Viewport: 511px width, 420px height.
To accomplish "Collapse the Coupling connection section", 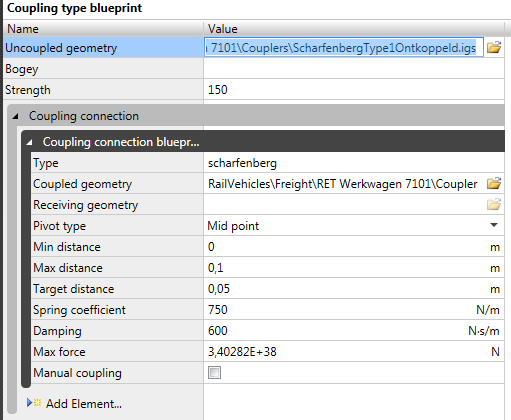I will (15, 116).
